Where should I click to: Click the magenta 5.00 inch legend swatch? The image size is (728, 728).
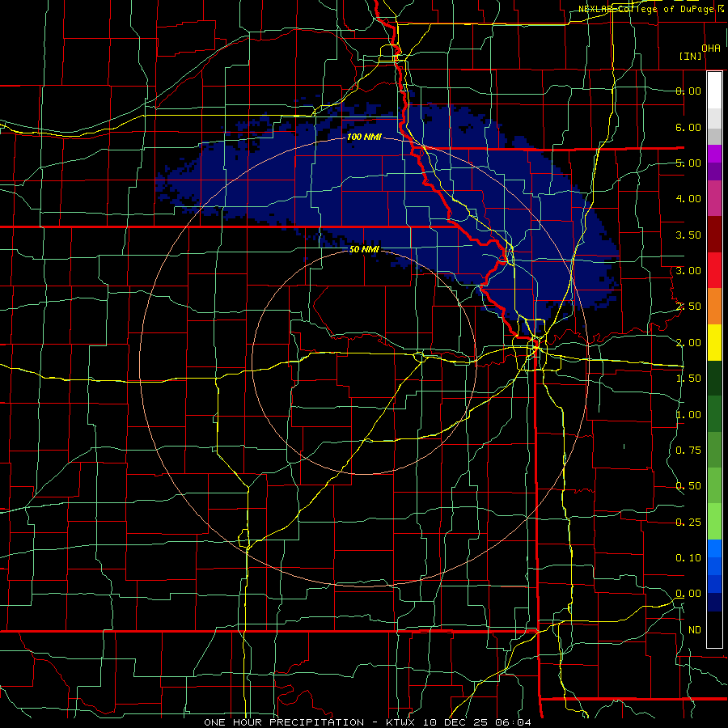pyautogui.click(x=714, y=154)
